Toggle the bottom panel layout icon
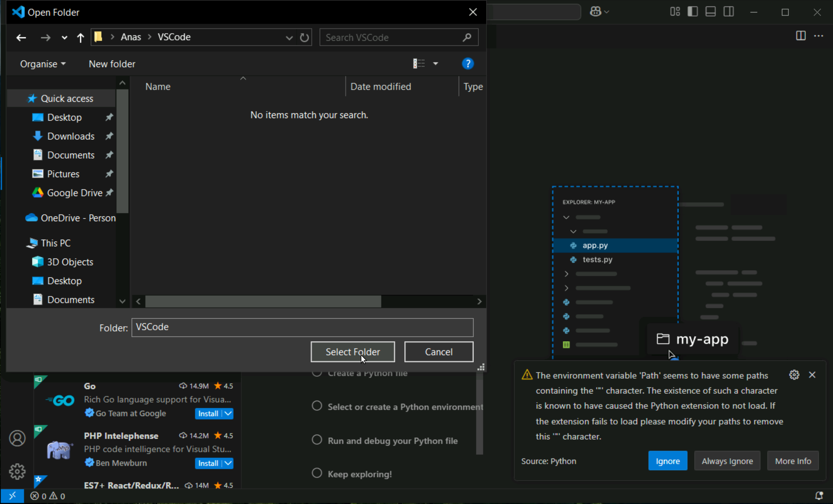Viewport: 833px width, 504px height. coord(710,12)
